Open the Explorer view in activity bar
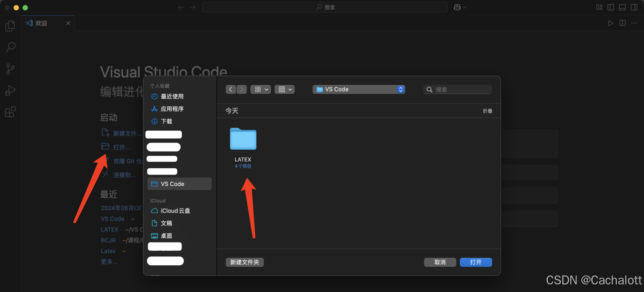This screenshot has width=644, height=292. [10, 26]
